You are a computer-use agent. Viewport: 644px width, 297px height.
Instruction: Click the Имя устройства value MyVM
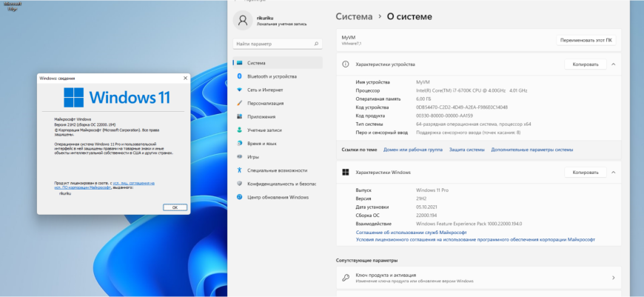[423, 82]
